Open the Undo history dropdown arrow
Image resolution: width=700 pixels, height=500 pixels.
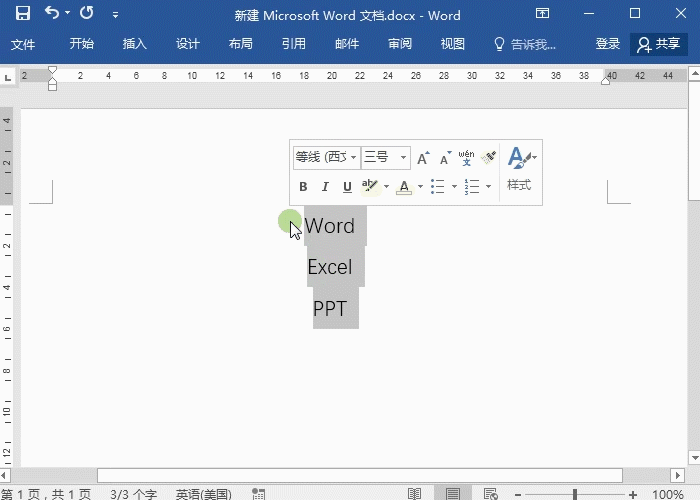(x=68, y=13)
